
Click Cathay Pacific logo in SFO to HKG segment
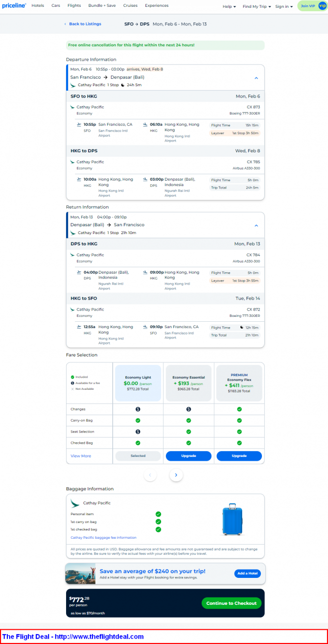72,107
